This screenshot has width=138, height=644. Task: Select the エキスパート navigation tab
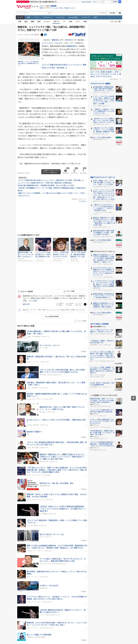tap(48, 17)
